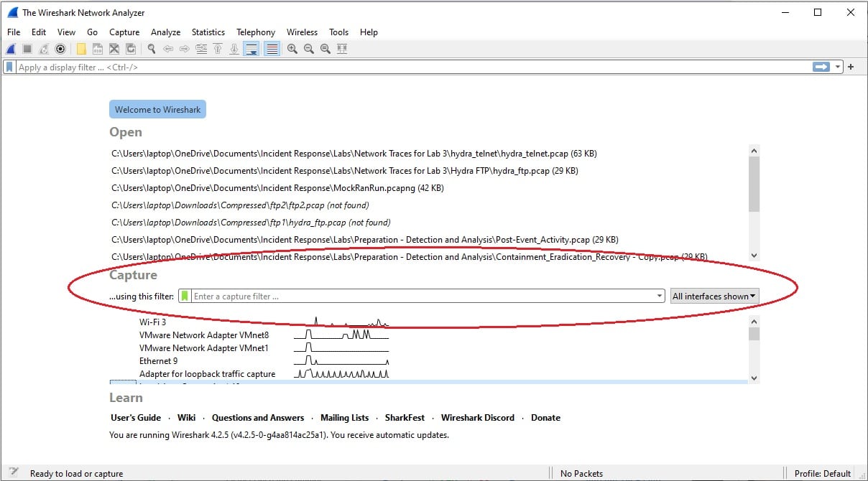Click the Welcome to Wireshark button
This screenshot has width=868, height=481.
[x=158, y=109]
